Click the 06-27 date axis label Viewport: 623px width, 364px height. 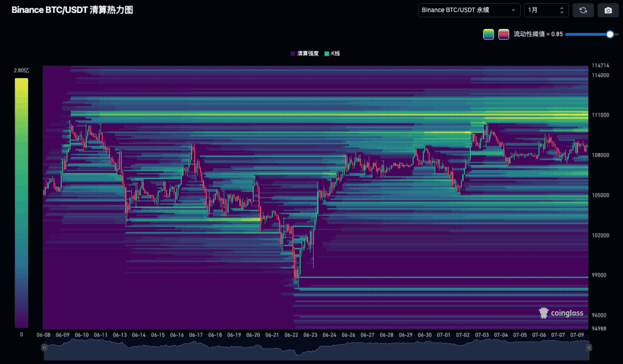[x=368, y=335]
